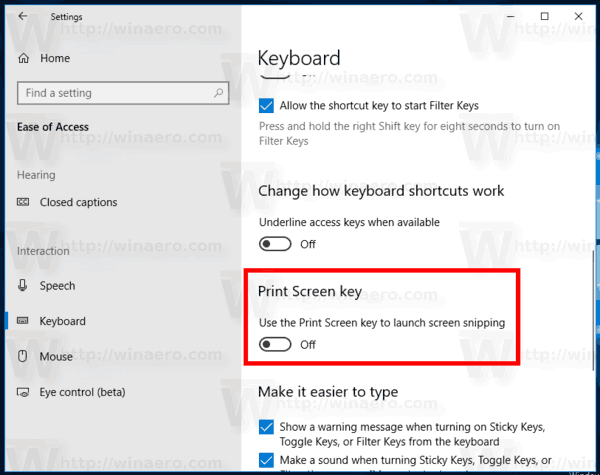Open the Speech settings page
600x475 pixels.
coord(57,286)
